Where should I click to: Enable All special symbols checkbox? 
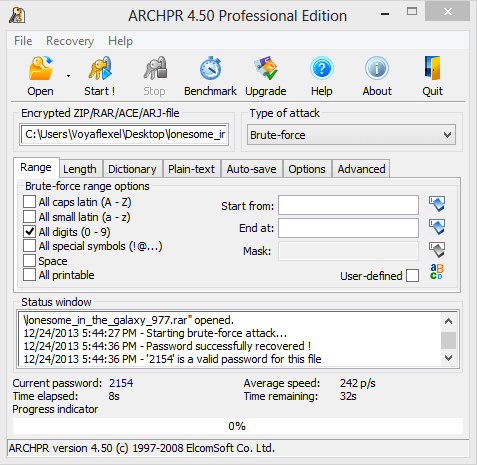(29, 246)
